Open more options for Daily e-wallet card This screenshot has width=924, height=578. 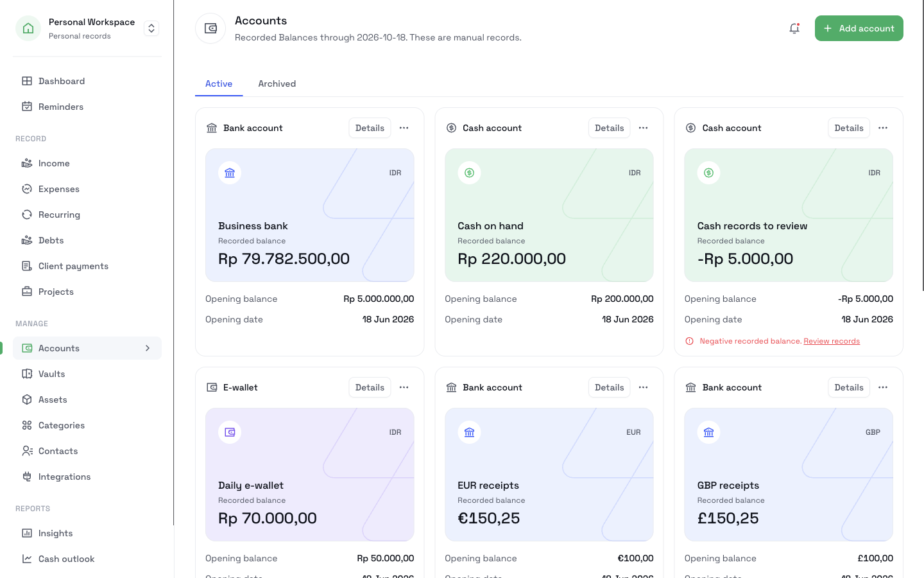click(x=404, y=387)
